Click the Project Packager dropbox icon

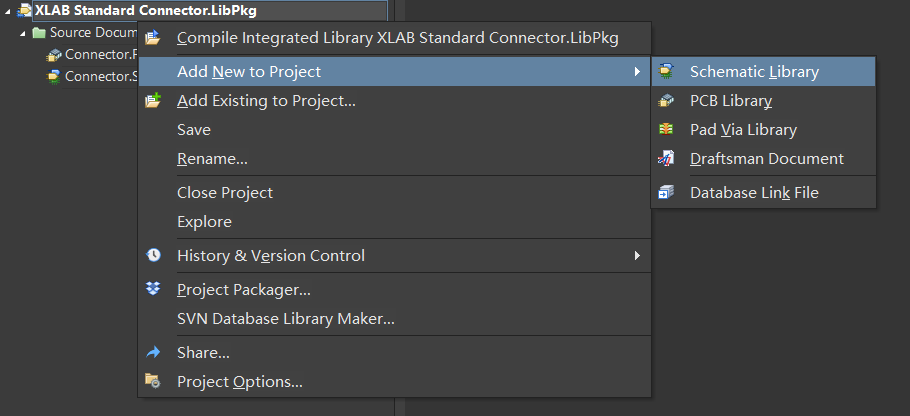coord(153,290)
